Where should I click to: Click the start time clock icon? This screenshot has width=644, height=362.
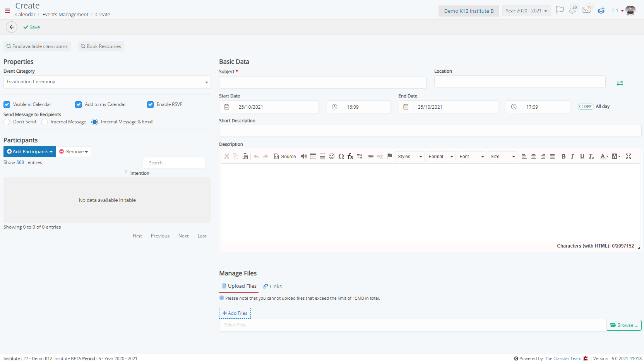point(334,107)
